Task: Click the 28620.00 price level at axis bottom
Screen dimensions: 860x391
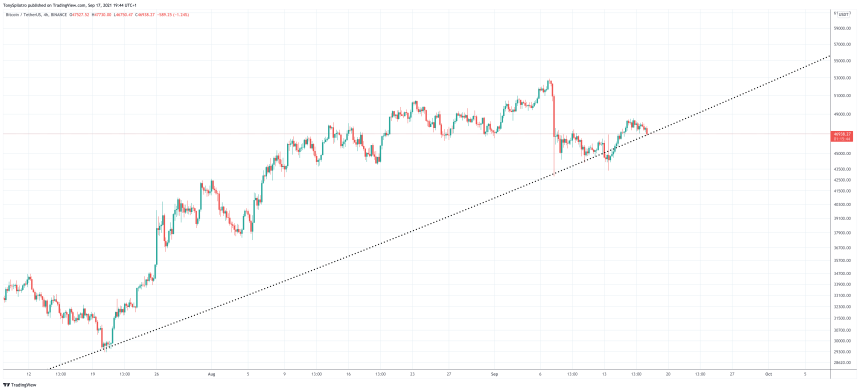Action: point(842,363)
